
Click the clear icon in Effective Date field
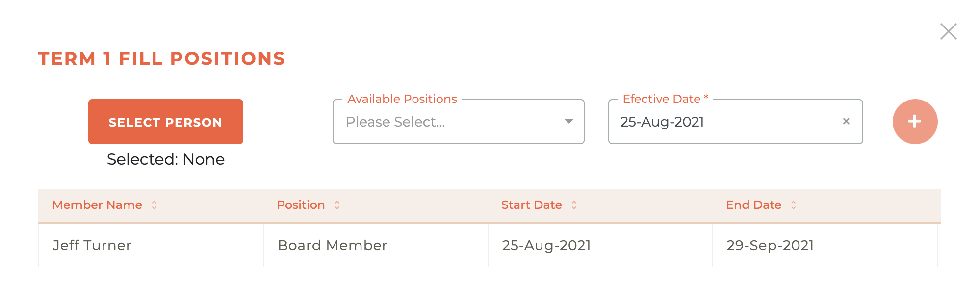tap(846, 121)
